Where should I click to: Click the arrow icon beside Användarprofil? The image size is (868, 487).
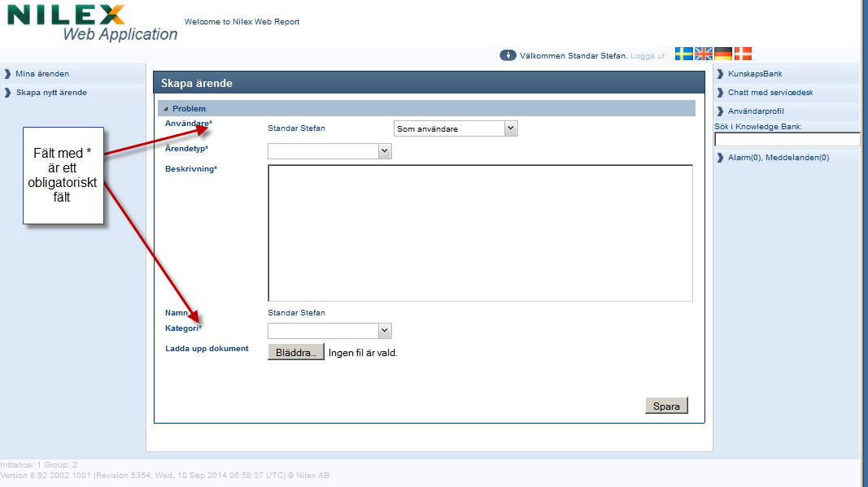click(x=720, y=111)
